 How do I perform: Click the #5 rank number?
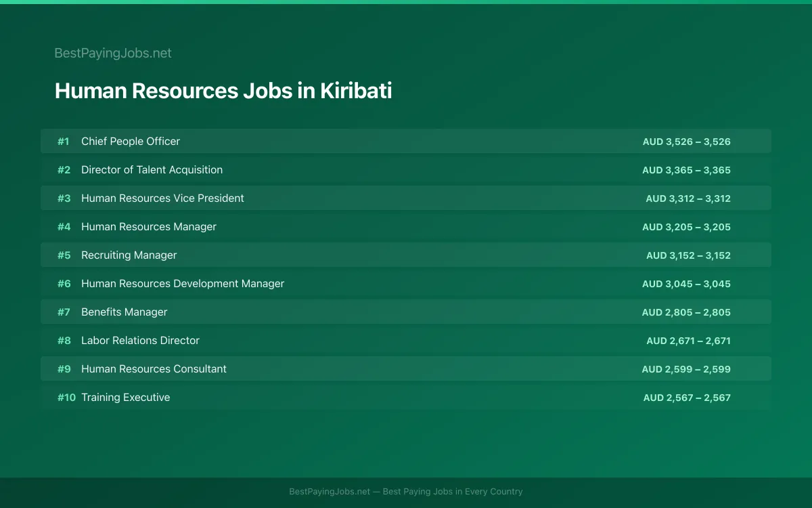(64, 255)
